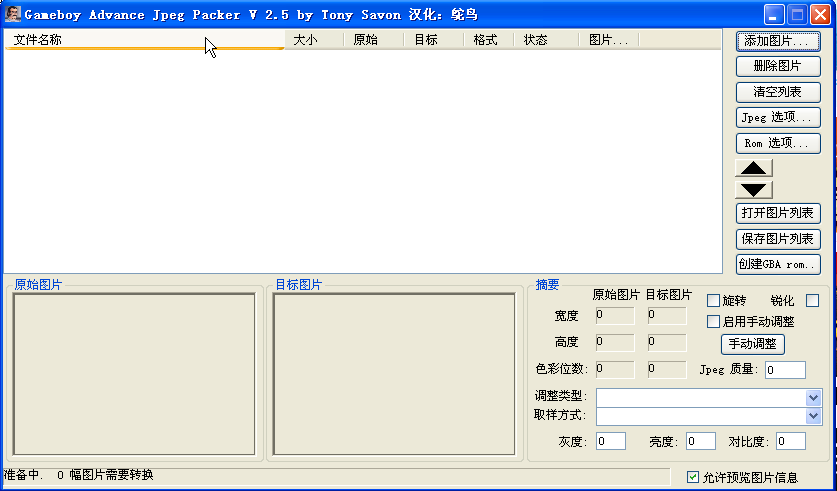Click the 目标图片 preview pane
This screenshot has height=491, width=837.
tap(394, 374)
